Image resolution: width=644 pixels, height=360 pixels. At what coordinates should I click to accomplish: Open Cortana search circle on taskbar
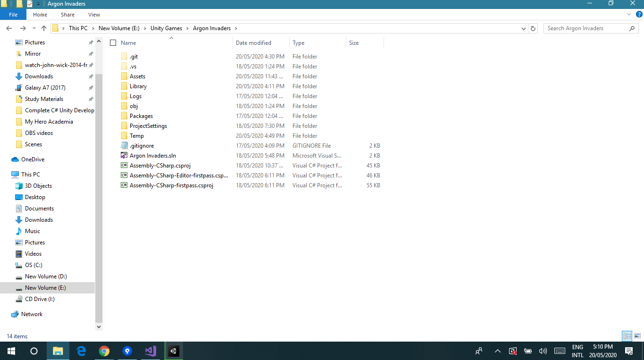tap(34, 351)
